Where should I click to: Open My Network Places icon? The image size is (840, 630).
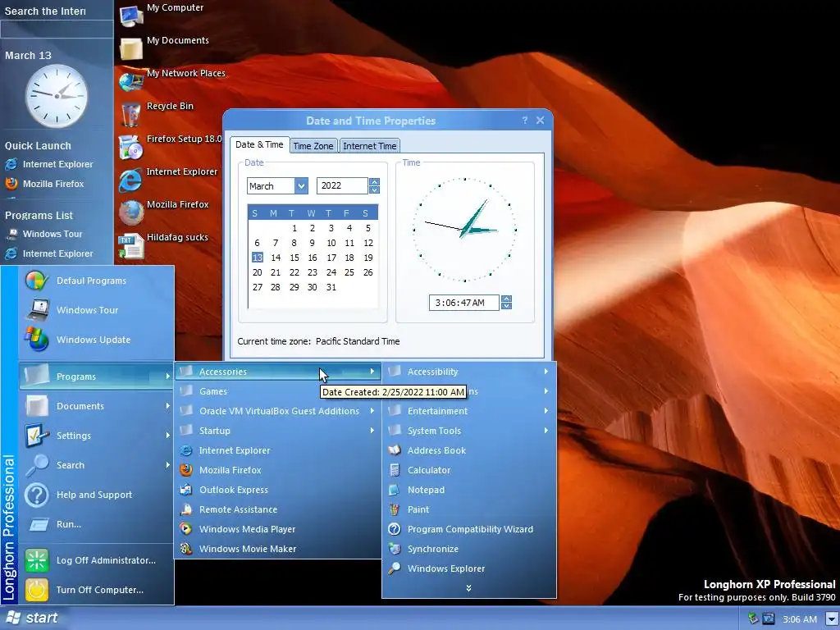pos(131,81)
